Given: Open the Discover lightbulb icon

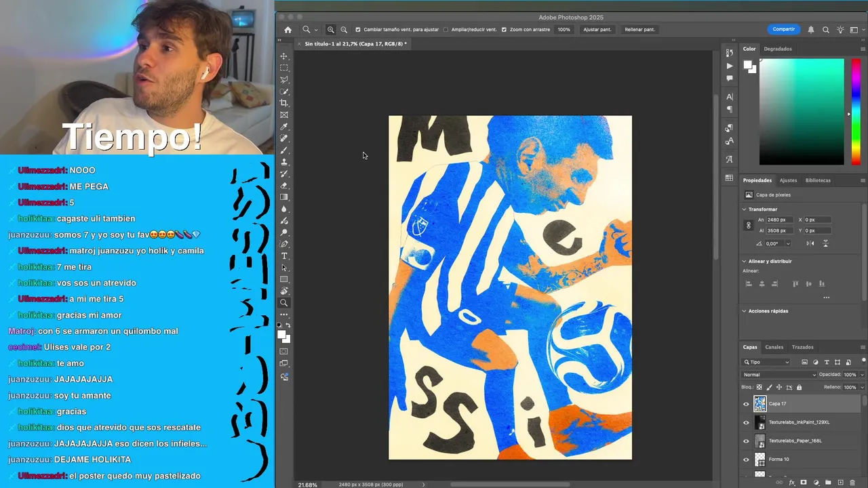Looking at the screenshot, I should 841,30.
